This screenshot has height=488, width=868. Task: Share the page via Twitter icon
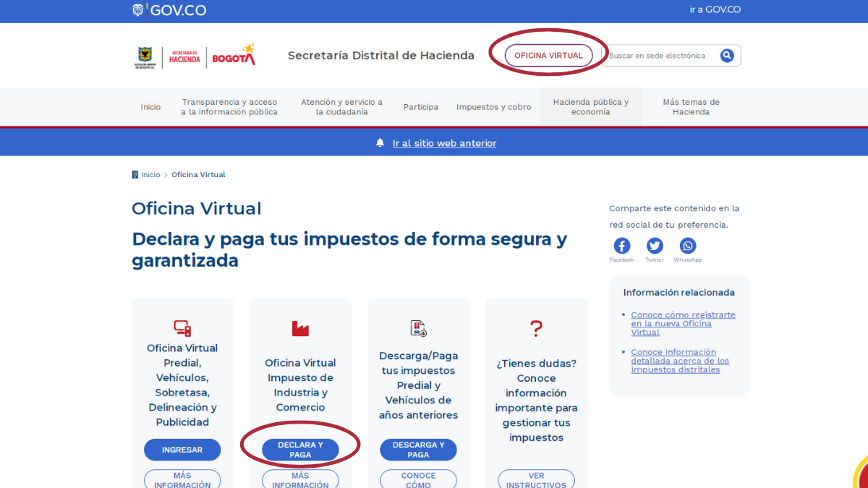(x=655, y=246)
